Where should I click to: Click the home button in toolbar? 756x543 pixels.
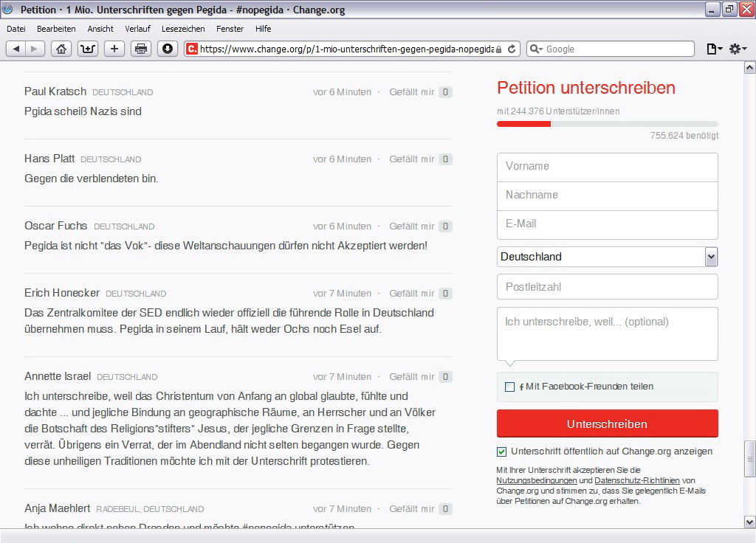click(x=62, y=49)
